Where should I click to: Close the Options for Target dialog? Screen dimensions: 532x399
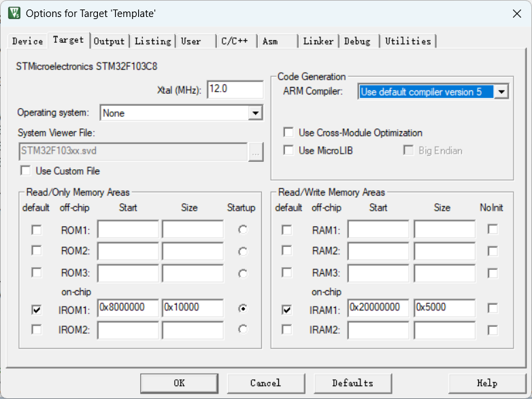pos(517,14)
